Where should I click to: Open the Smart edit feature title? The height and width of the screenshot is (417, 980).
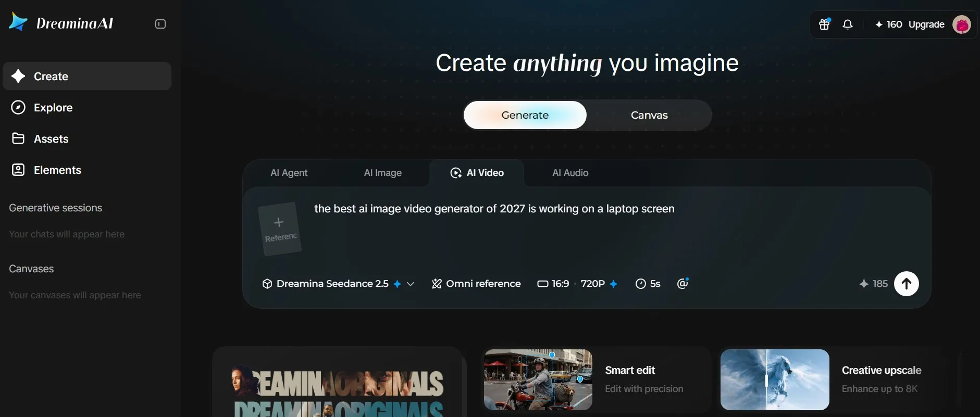click(x=630, y=370)
